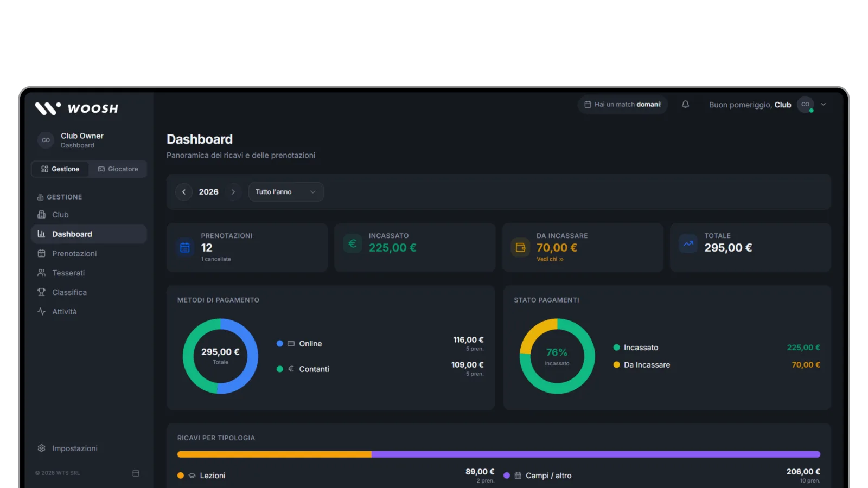
Task: Go to the previous year
Action: (184, 192)
